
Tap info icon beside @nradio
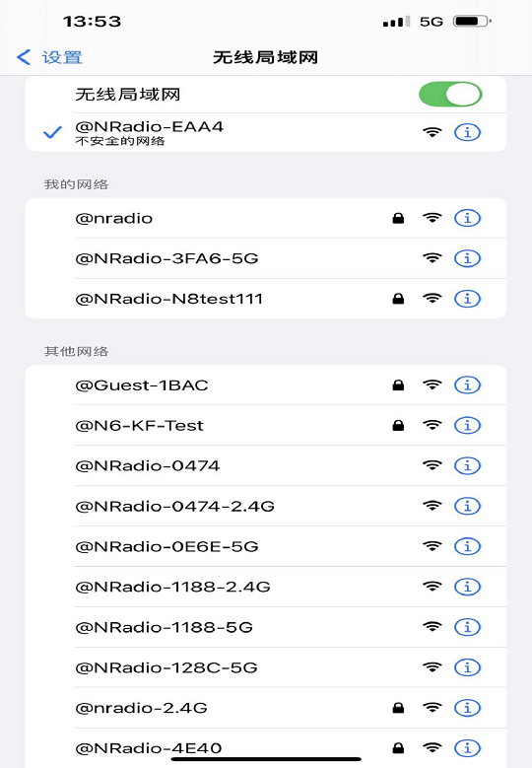(467, 218)
